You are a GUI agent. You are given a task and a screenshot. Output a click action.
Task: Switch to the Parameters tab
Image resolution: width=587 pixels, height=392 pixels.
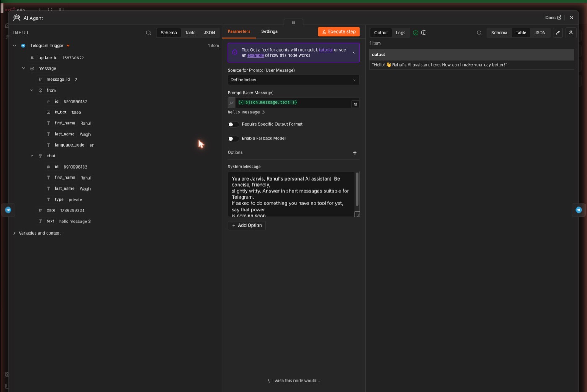(239, 31)
